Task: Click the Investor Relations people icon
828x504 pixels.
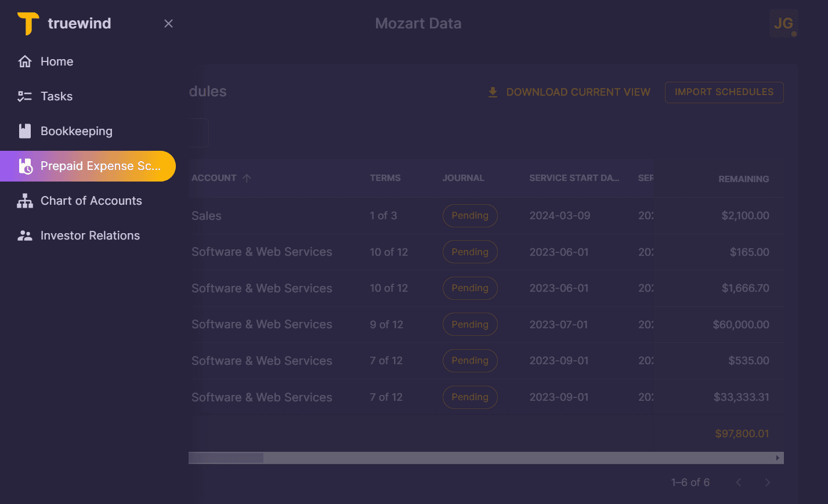Action: pos(25,235)
